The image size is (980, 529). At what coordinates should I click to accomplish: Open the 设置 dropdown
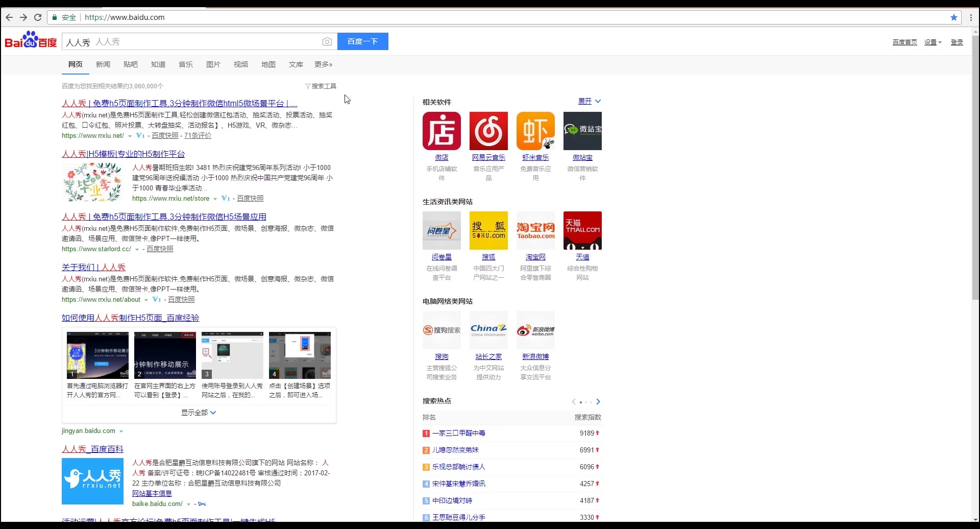click(933, 42)
